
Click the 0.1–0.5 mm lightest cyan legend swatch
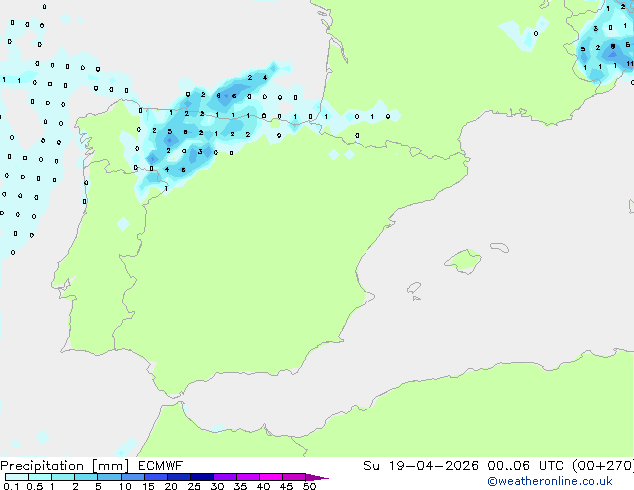pyautogui.click(x=17, y=477)
